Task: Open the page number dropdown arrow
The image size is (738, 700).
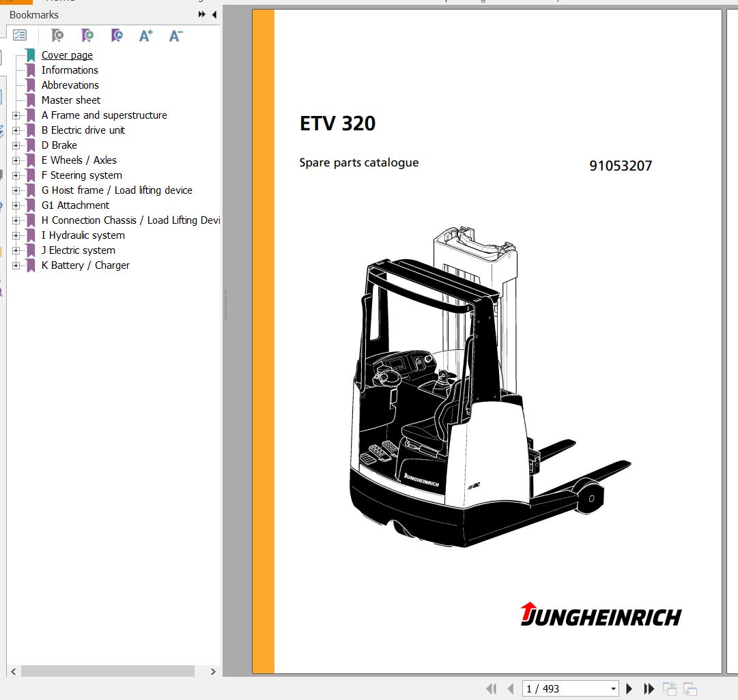Action: (613, 688)
